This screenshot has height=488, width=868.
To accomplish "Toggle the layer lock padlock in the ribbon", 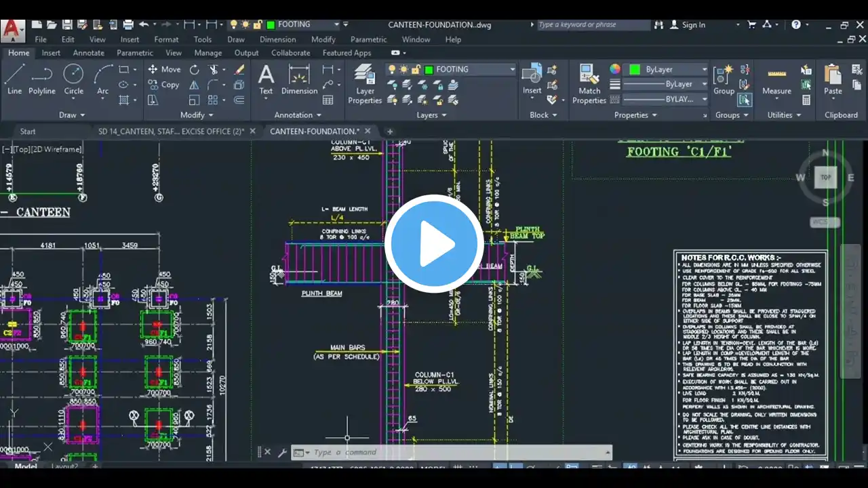I will pyautogui.click(x=415, y=70).
